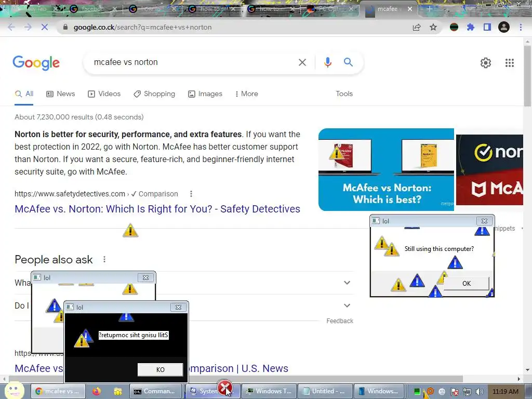Click the site lock icon in address bar
The image size is (532, 399).
pyautogui.click(x=65, y=27)
